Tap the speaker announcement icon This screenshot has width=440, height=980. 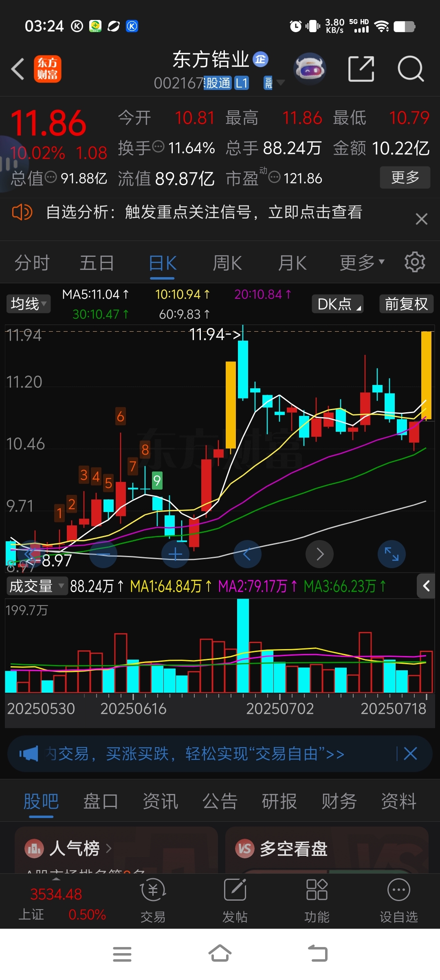(22, 212)
